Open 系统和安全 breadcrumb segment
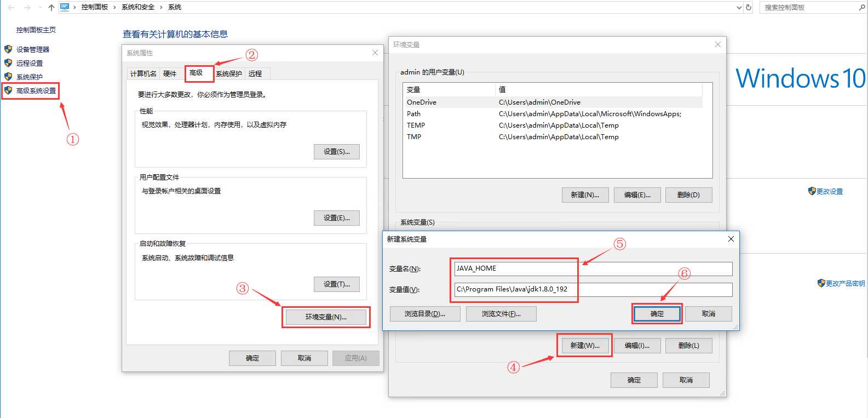The width and height of the screenshot is (868, 418). (x=138, y=7)
